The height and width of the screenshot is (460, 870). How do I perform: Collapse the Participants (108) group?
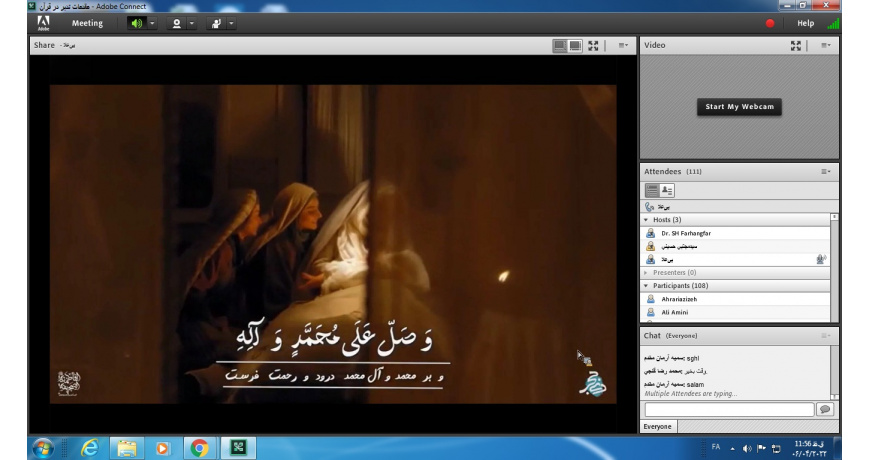click(646, 286)
